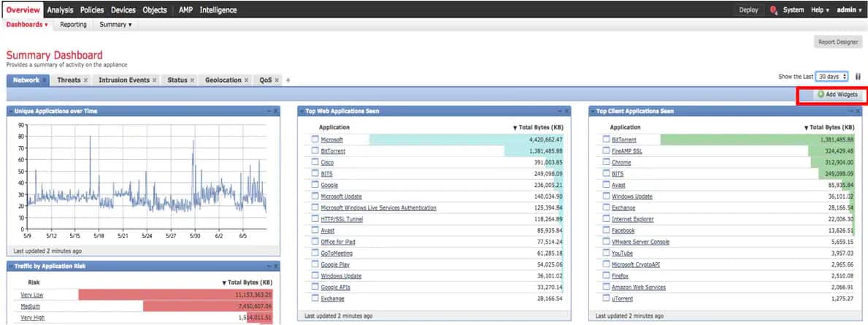
Task: Open the Help dropdown menu
Action: tap(820, 10)
